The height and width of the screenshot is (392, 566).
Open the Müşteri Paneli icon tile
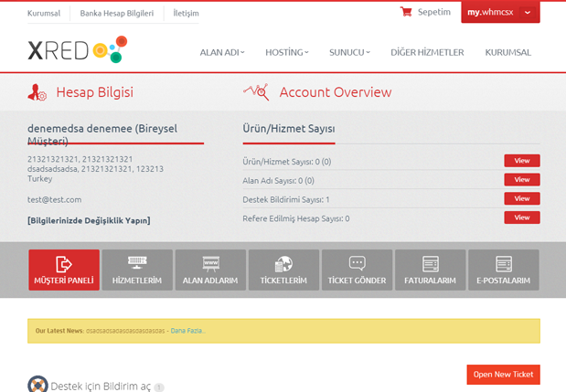tap(64, 270)
